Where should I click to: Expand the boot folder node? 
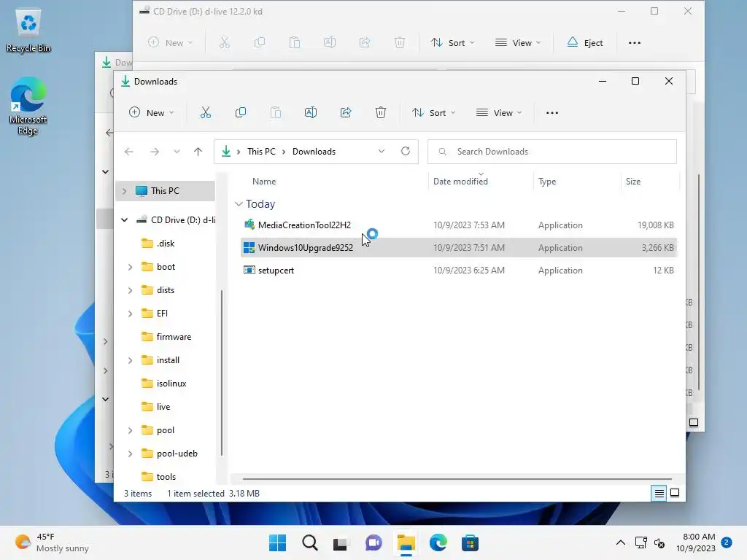[x=130, y=267]
